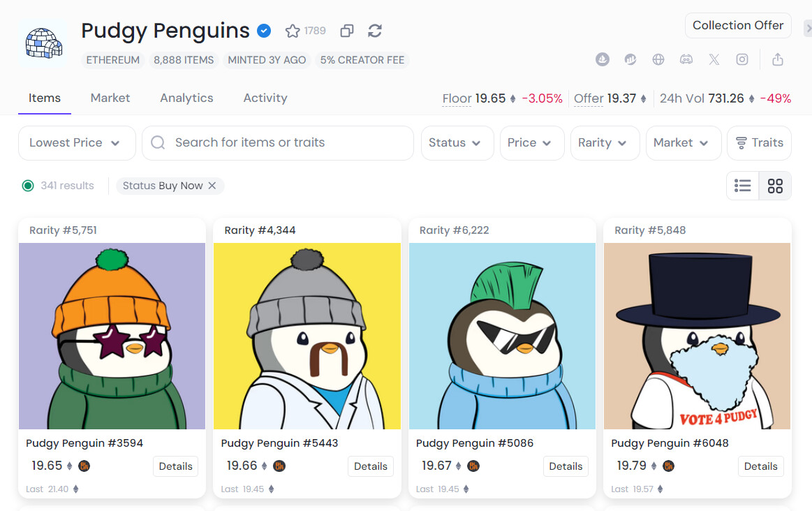Switch to grid view layout

tap(775, 186)
